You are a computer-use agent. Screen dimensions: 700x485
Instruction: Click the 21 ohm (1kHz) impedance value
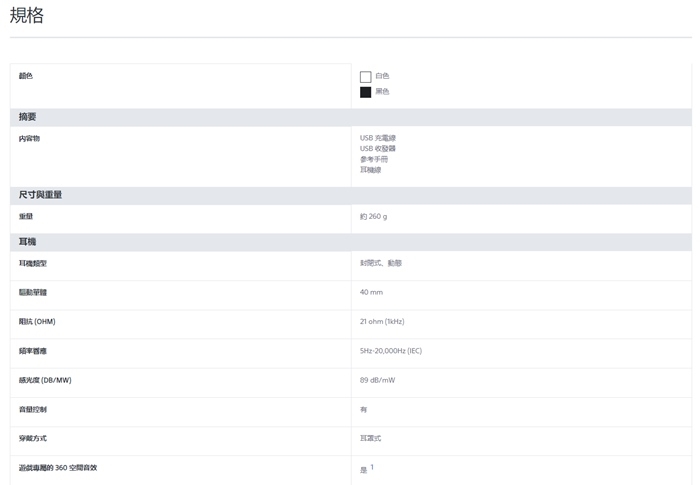382,321
